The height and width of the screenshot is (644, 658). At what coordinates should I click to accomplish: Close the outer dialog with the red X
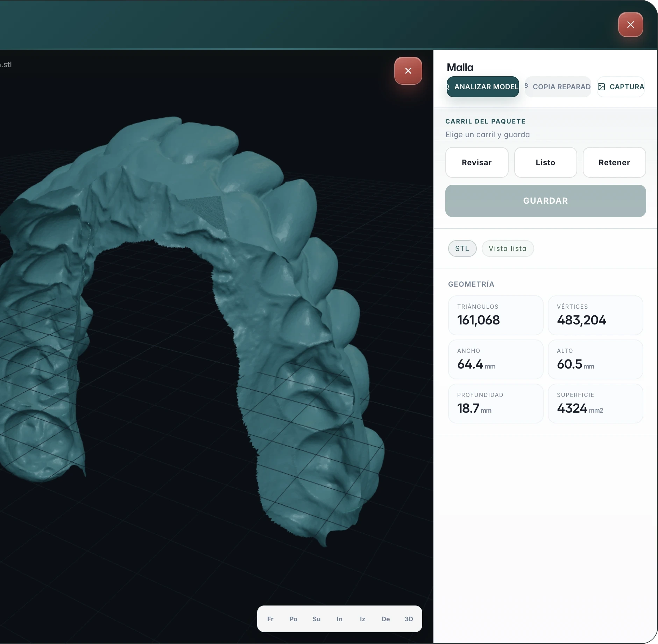[630, 24]
